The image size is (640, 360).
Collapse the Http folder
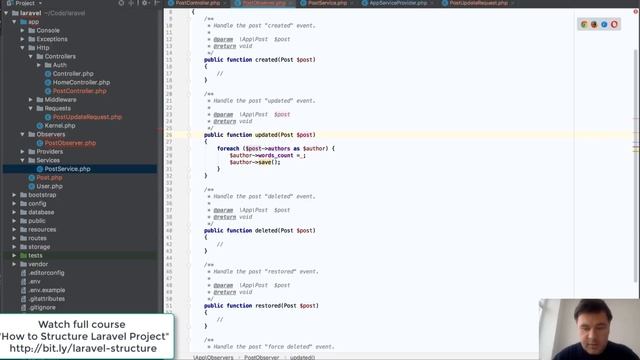point(22,48)
